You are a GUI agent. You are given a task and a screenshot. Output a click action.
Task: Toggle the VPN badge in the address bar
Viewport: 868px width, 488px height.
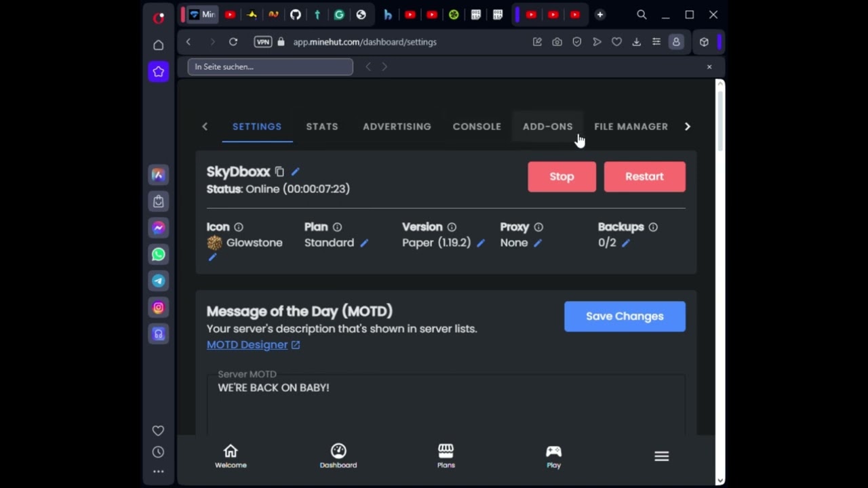[263, 42]
